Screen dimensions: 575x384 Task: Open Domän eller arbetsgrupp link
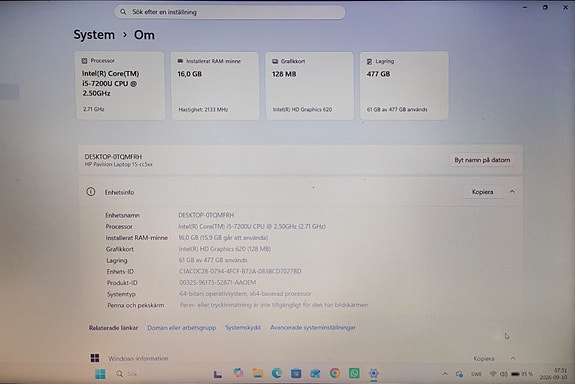pos(182,328)
